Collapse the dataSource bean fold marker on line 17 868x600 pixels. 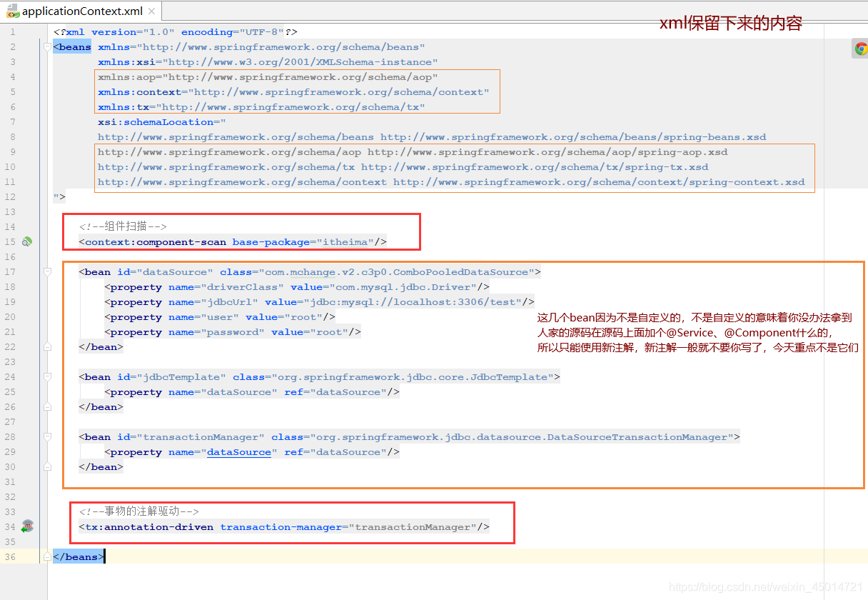[47, 272]
